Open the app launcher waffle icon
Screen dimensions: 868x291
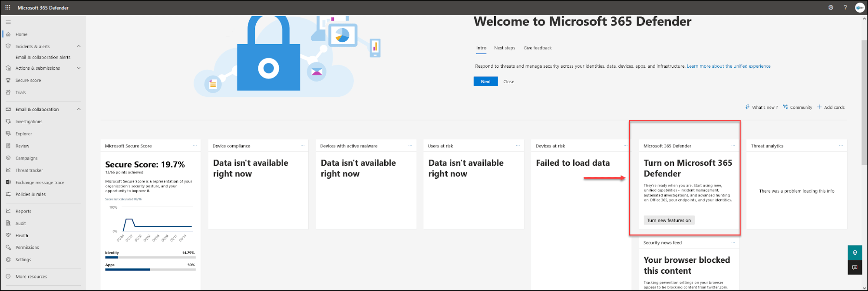point(8,7)
